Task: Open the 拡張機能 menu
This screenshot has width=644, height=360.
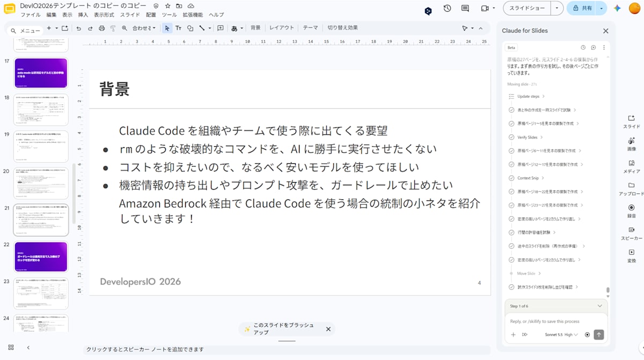Action: click(x=193, y=15)
